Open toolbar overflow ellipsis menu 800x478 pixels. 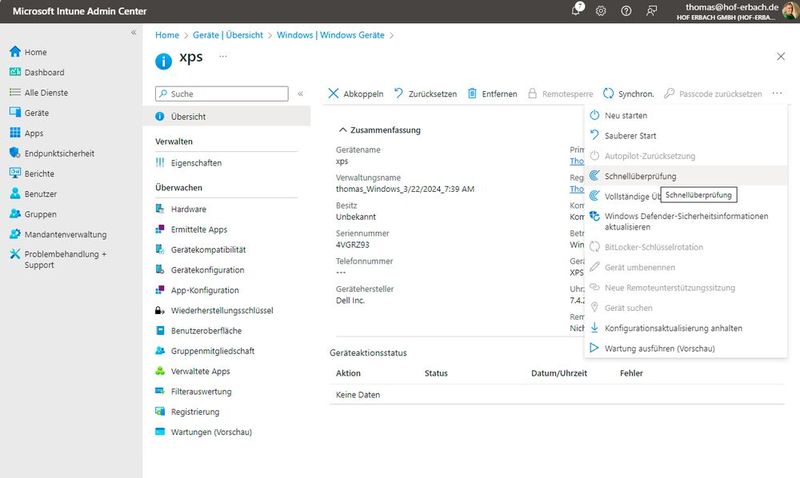coord(777,93)
